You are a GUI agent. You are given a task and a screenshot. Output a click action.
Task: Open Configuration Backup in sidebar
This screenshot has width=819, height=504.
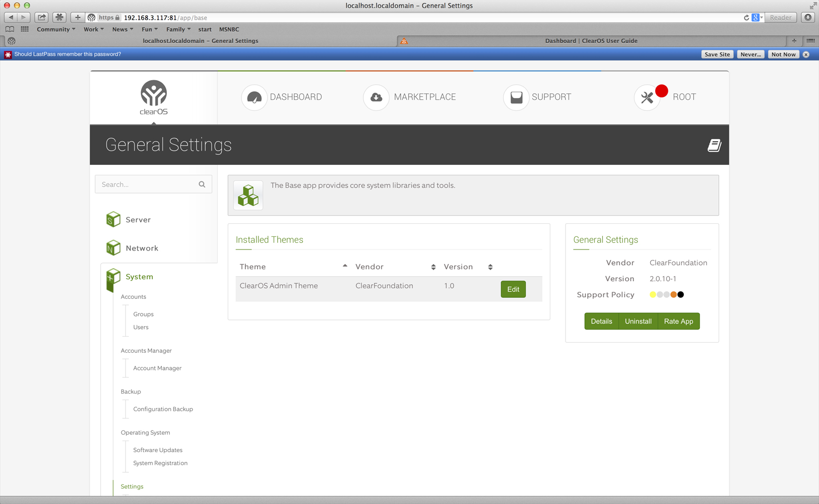pyautogui.click(x=163, y=409)
